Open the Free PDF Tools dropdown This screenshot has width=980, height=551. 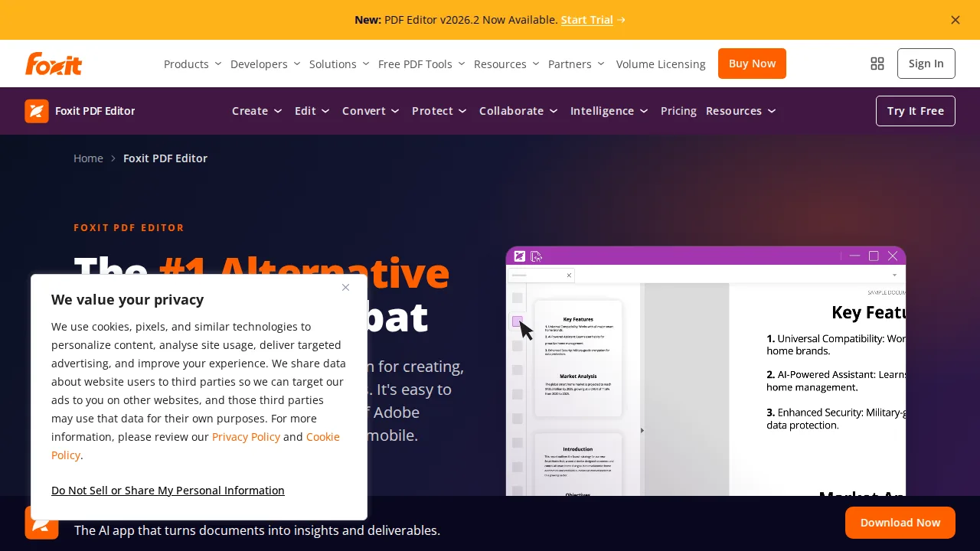coord(422,64)
